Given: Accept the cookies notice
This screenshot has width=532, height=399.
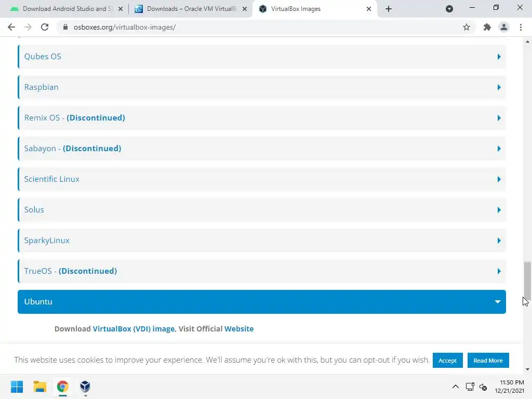Looking at the screenshot, I should point(447,361).
